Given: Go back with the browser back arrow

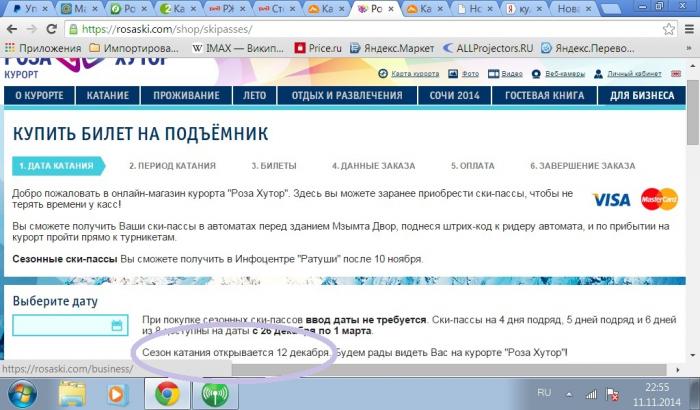Looking at the screenshot, I should [x=12, y=29].
